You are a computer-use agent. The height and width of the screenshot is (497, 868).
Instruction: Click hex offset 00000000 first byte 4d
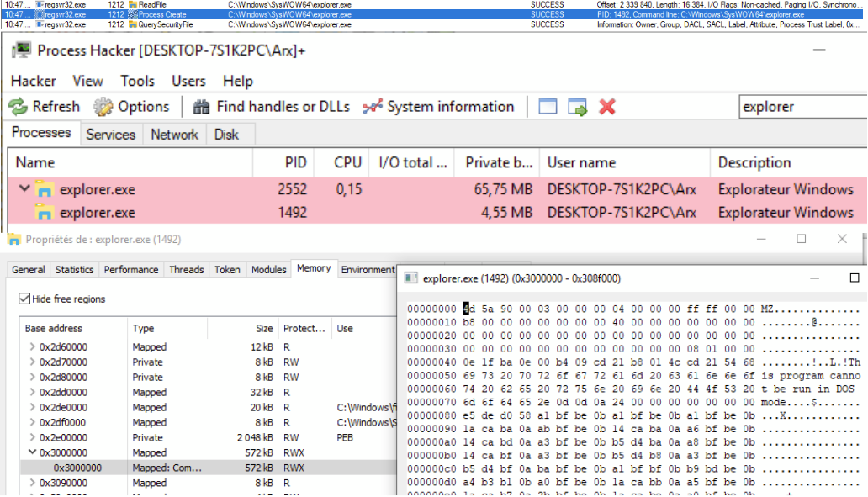point(468,309)
